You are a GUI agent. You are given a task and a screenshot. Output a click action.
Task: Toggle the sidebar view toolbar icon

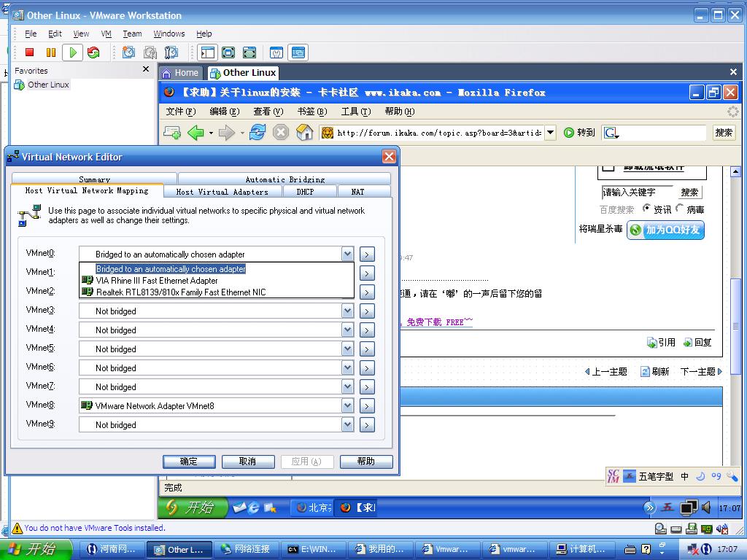pyautogui.click(x=208, y=52)
